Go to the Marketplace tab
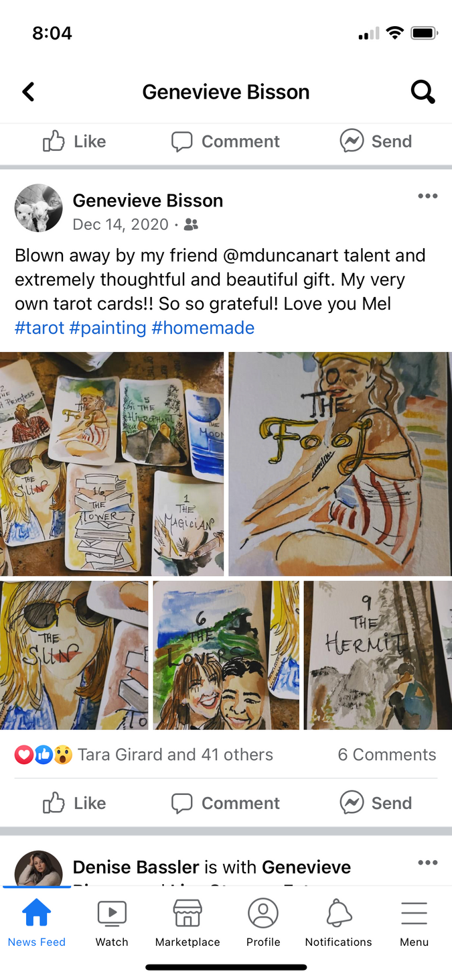This screenshot has height=980, width=452. 187,923
